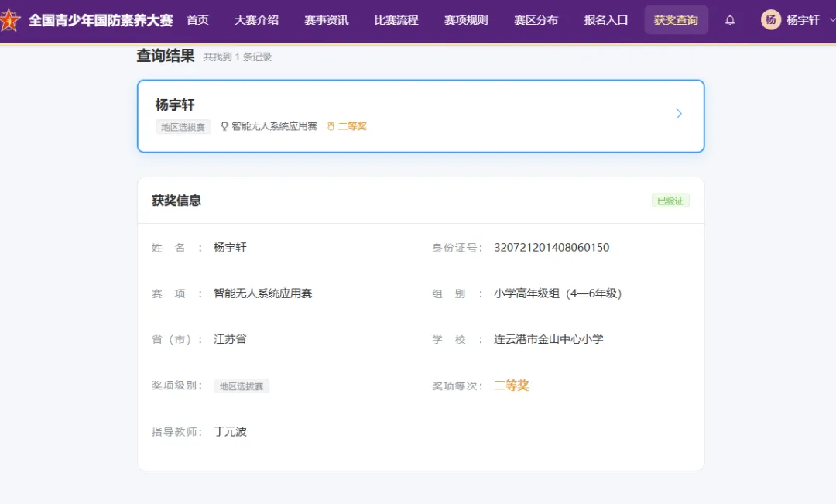Click the 已验证 status badge
This screenshot has height=504, width=836.
(x=670, y=201)
